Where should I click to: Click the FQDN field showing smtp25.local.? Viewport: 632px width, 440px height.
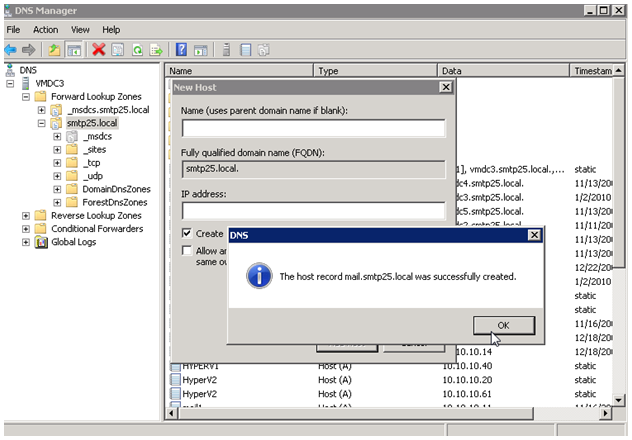314,169
